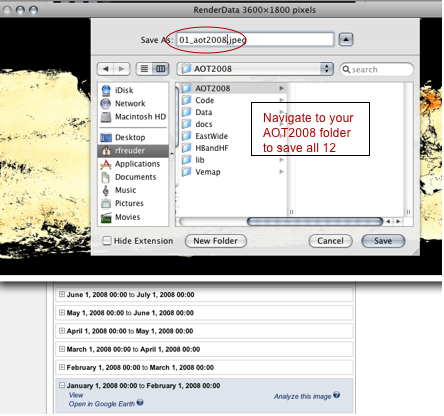Click the close button of RenderData window
The height and width of the screenshot is (416, 444).
pos(7,10)
